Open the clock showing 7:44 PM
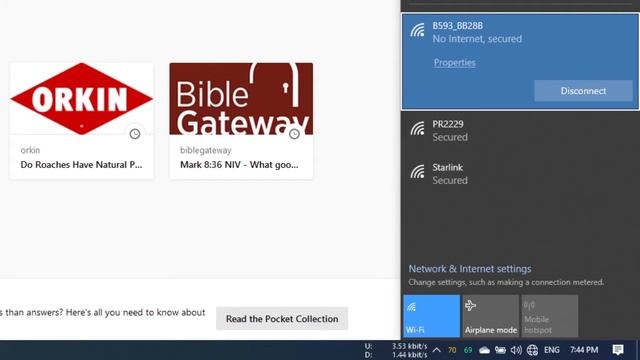Image resolution: width=640 pixels, height=360 pixels. [584, 350]
